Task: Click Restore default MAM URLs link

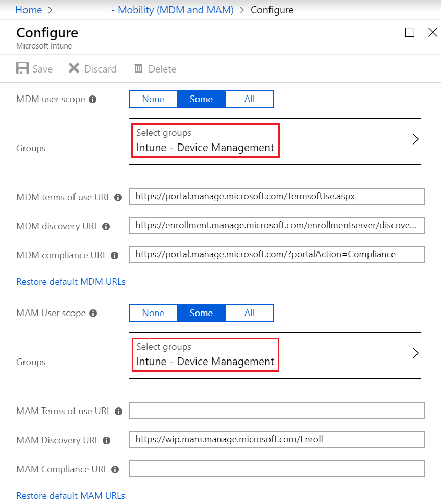Action: [x=71, y=496]
